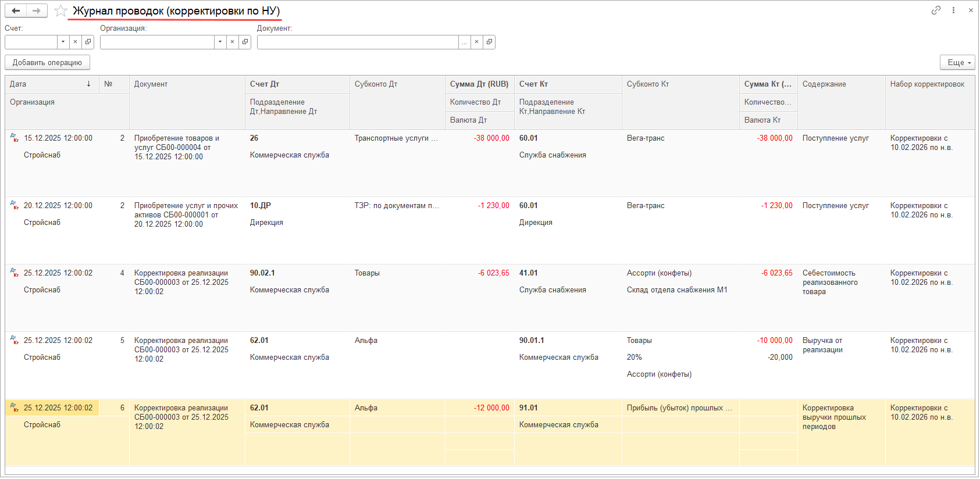Copy link to this form

936,10
